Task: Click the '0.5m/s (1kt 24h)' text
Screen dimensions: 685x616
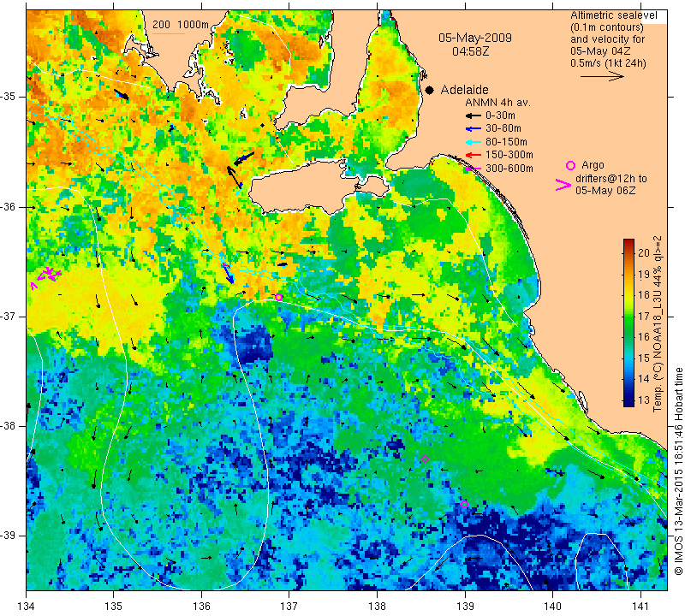Action: [x=608, y=63]
